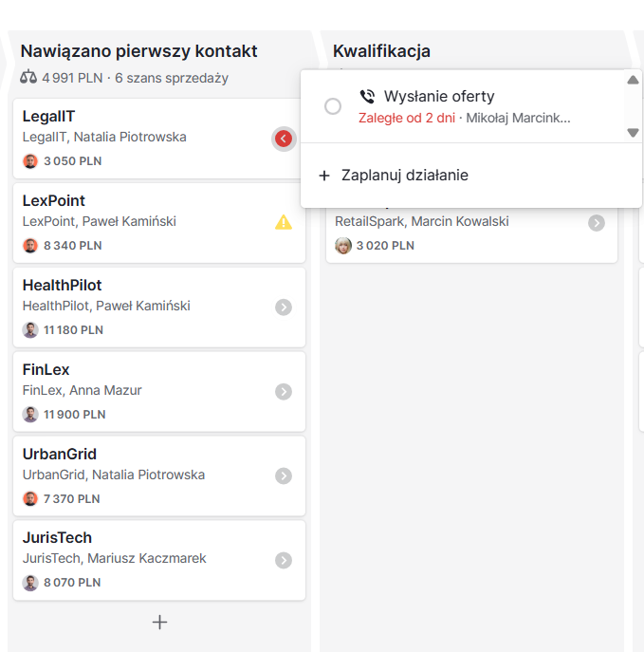Click the activity arrow icon on JurisTech deal
The height and width of the screenshot is (652, 644).
pos(284,561)
